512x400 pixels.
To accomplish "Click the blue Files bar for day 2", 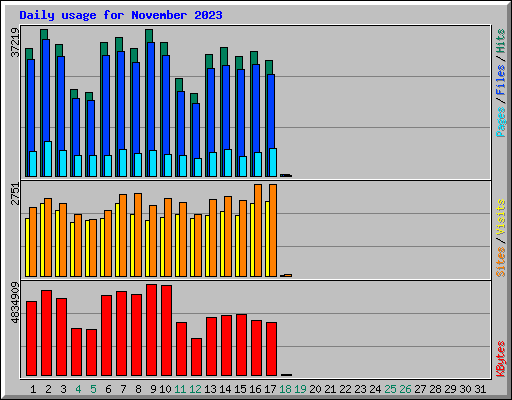I will click(46, 90).
